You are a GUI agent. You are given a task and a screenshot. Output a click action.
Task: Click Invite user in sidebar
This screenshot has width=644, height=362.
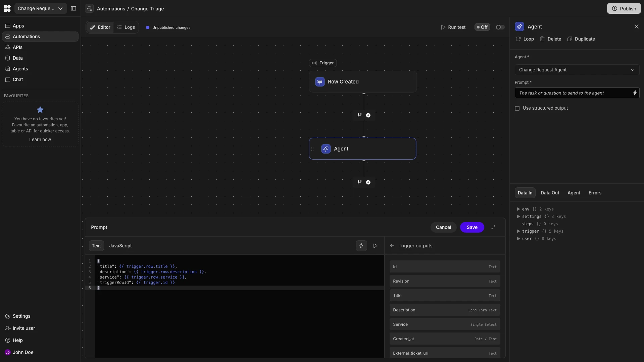pyautogui.click(x=40, y=328)
